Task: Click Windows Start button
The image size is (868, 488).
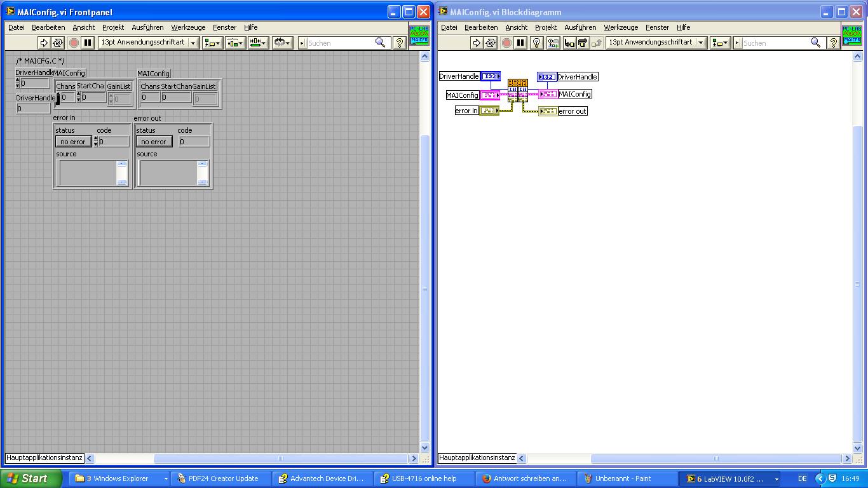Action: (x=31, y=478)
